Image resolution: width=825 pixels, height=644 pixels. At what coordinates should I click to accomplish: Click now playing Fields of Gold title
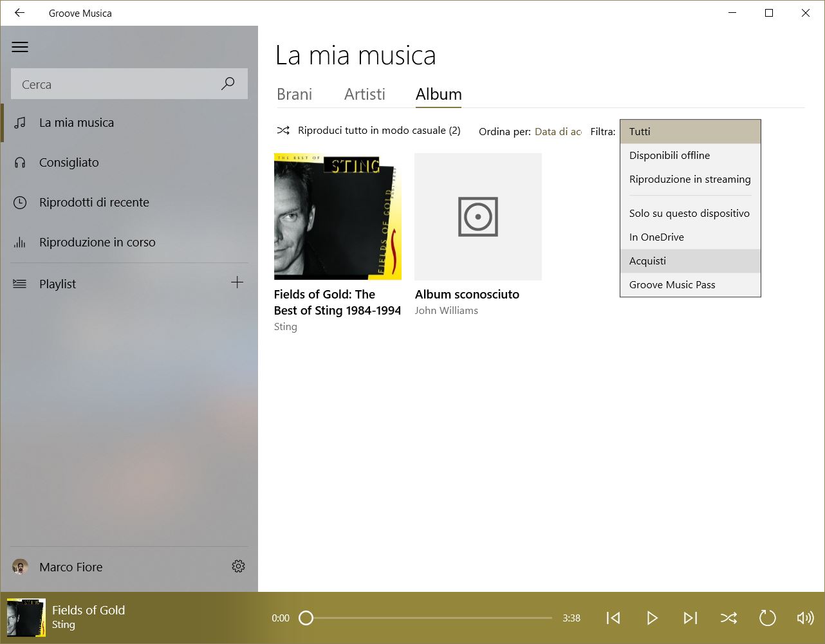click(88, 610)
